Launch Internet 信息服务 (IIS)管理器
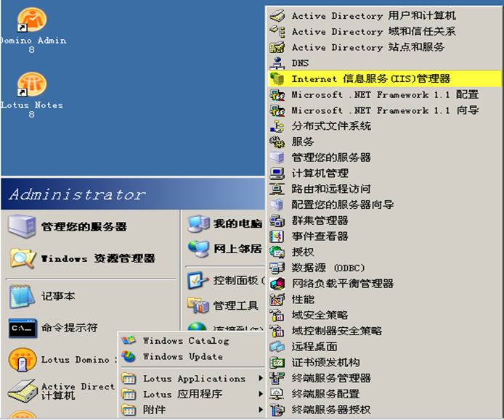Screen dimensions: 504x420 click(384, 78)
